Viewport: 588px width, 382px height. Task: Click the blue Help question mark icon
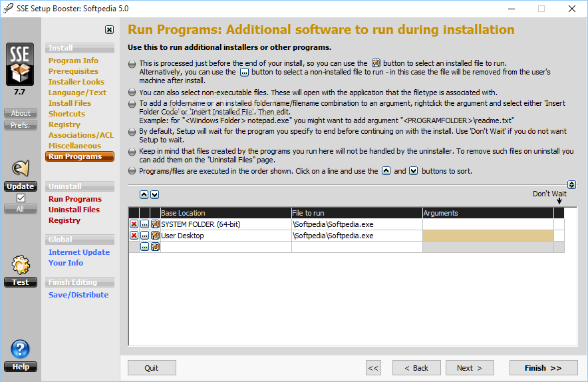[x=20, y=349]
